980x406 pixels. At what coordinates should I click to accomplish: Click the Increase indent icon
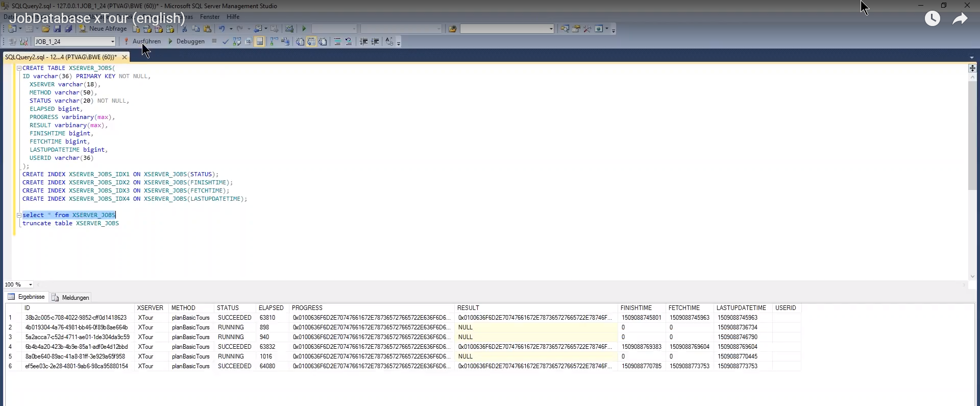click(375, 41)
